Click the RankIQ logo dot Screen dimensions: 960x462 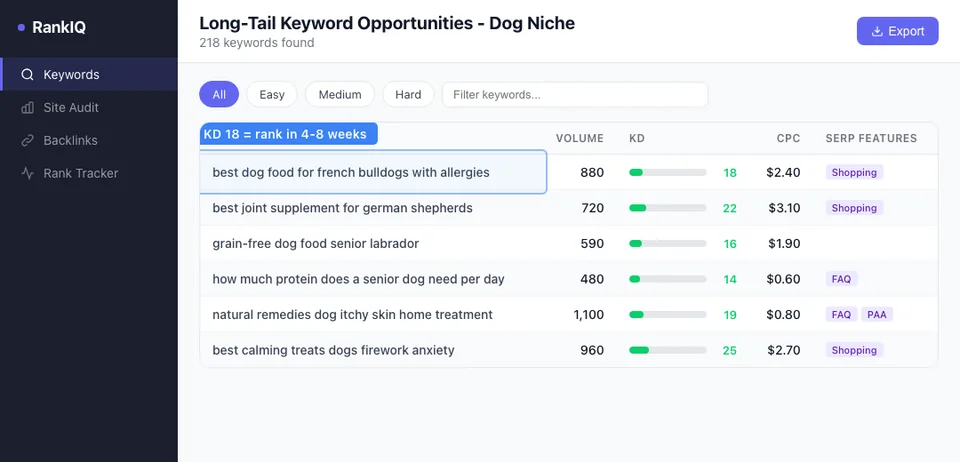[21, 27]
